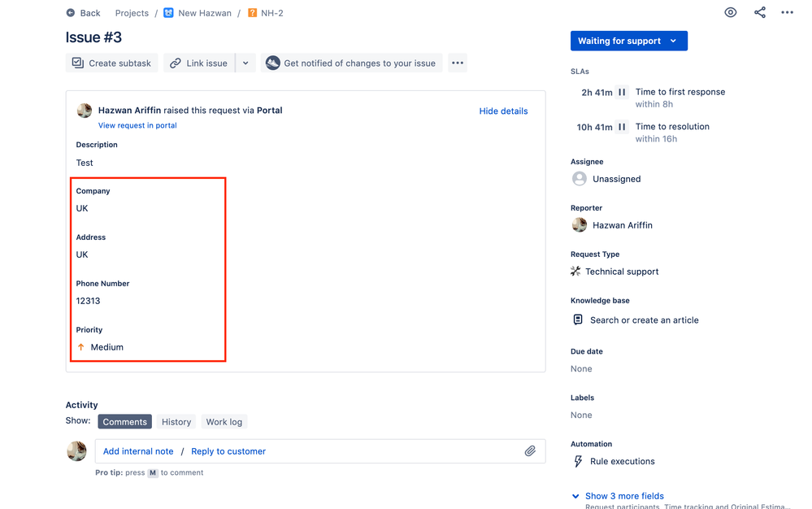812x509 pixels.
Task: Click the Back link text
Action: [90, 13]
